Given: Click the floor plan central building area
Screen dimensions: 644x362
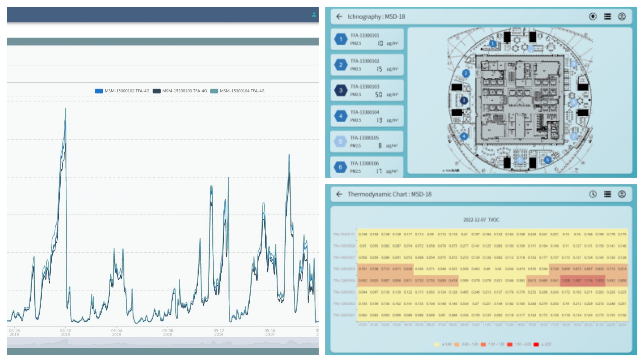Looking at the screenshot, I should [520, 100].
